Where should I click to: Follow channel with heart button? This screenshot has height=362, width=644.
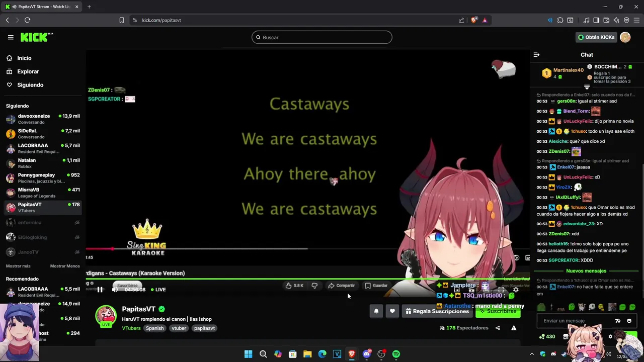click(x=392, y=311)
